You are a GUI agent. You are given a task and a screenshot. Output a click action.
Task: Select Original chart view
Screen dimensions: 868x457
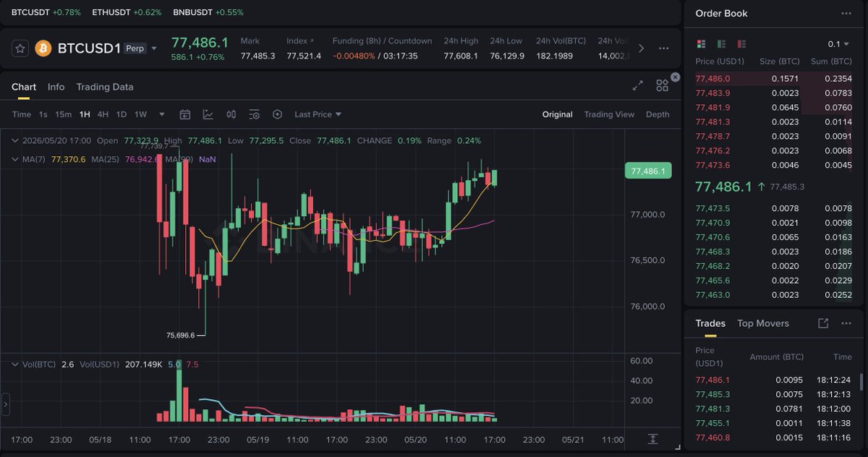click(x=558, y=114)
